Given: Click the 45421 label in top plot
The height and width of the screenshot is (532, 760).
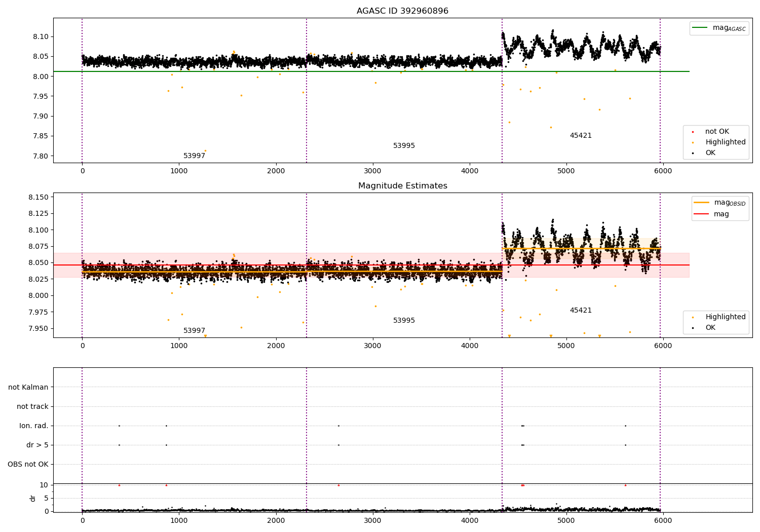Looking at the screenshot, I should click(581, 136).
